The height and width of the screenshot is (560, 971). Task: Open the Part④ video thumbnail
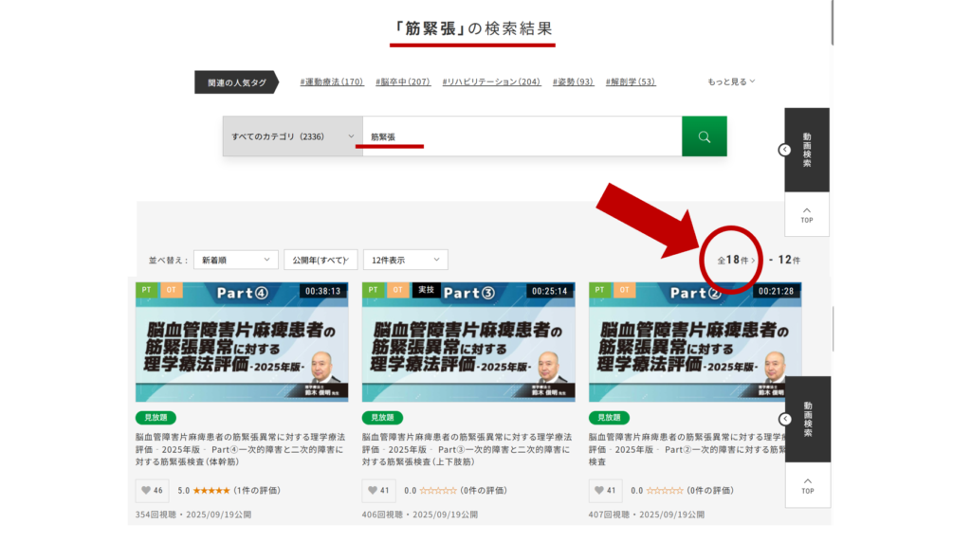(x=242, y=342)
